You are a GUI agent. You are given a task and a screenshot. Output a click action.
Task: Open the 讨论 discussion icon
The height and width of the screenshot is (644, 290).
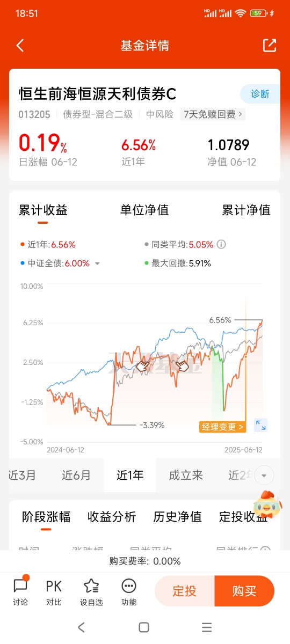point(20,591)
